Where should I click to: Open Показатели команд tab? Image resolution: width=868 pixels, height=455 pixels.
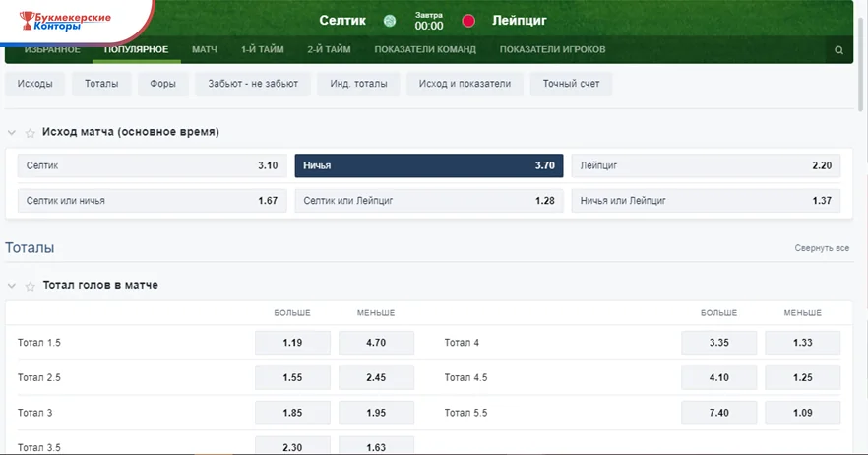point(425,49)
